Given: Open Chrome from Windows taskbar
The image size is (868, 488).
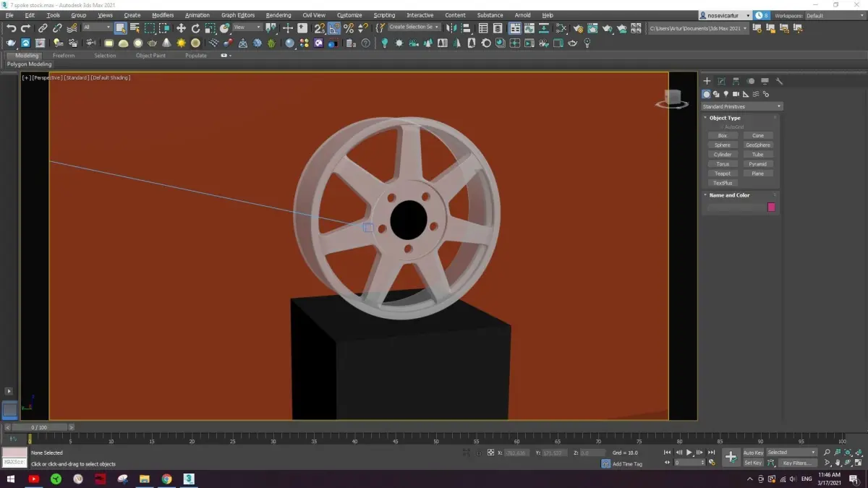Looking at the screenshot, I should (166, 479).
